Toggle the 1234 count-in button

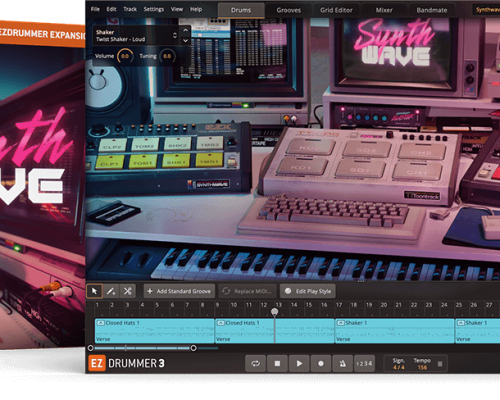coord(364,363)
